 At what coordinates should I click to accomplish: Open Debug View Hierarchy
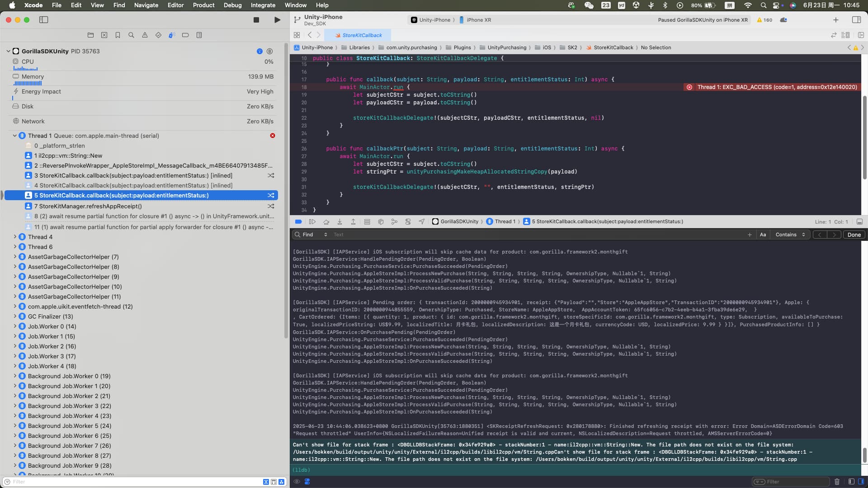tap(367, 221)
